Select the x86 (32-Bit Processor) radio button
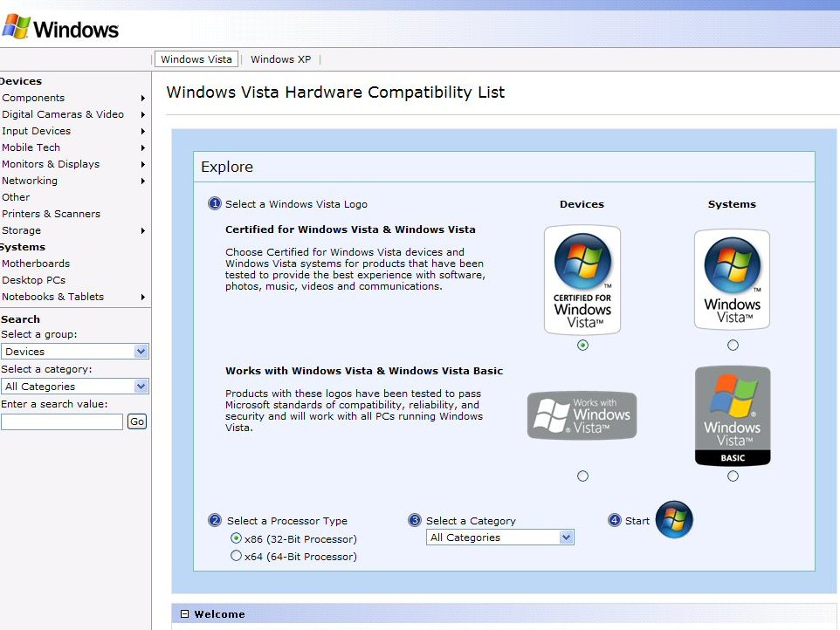Viewport: 840px width, 630px height. 235,538
